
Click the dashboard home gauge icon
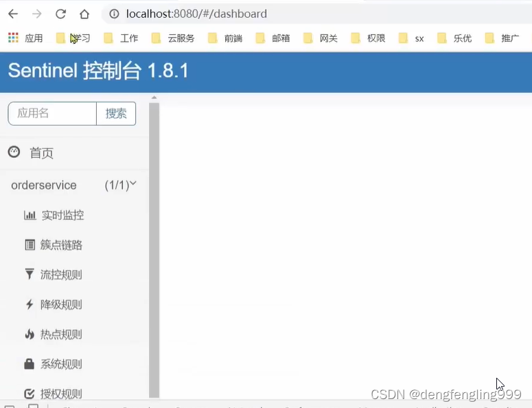[x=14, y=152]
